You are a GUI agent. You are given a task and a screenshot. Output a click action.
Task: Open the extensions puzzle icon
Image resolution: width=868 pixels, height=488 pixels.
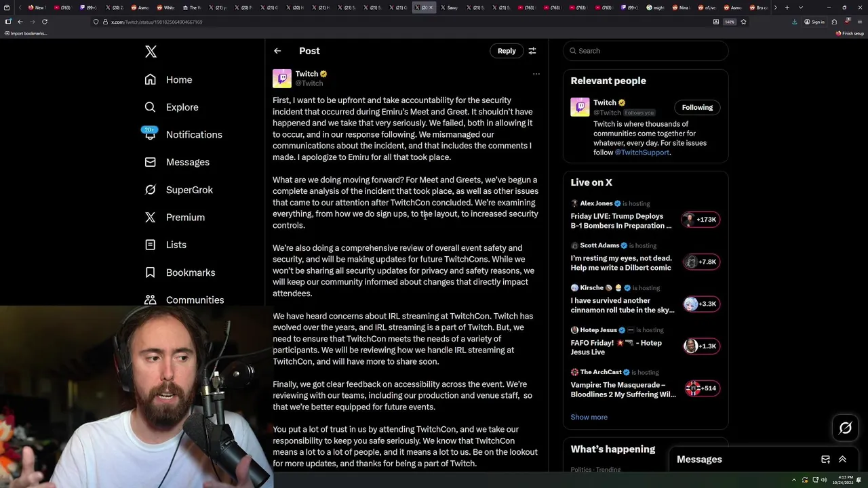click(x=834, y=22)
